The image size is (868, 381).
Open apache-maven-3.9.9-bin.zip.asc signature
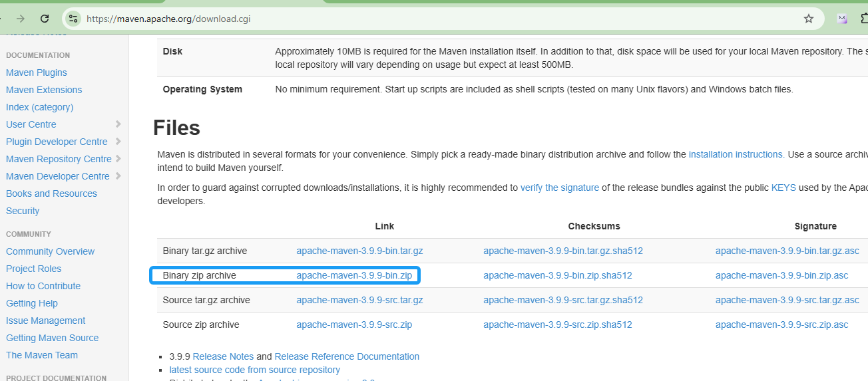(781, 275)
